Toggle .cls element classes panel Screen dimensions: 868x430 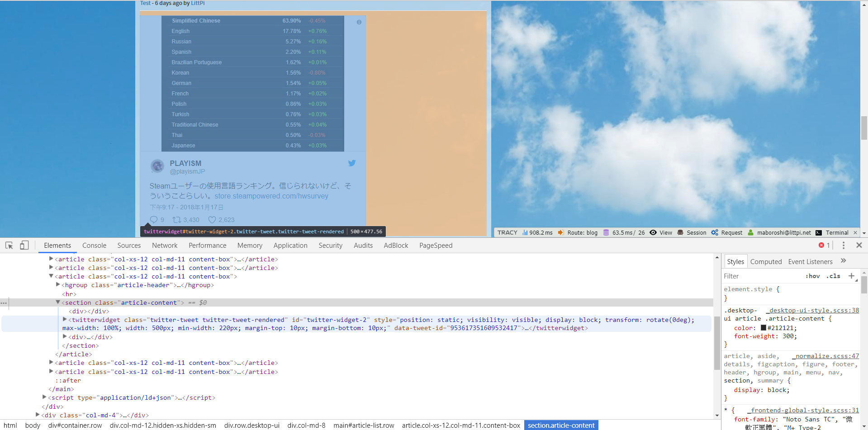(833, 276)
